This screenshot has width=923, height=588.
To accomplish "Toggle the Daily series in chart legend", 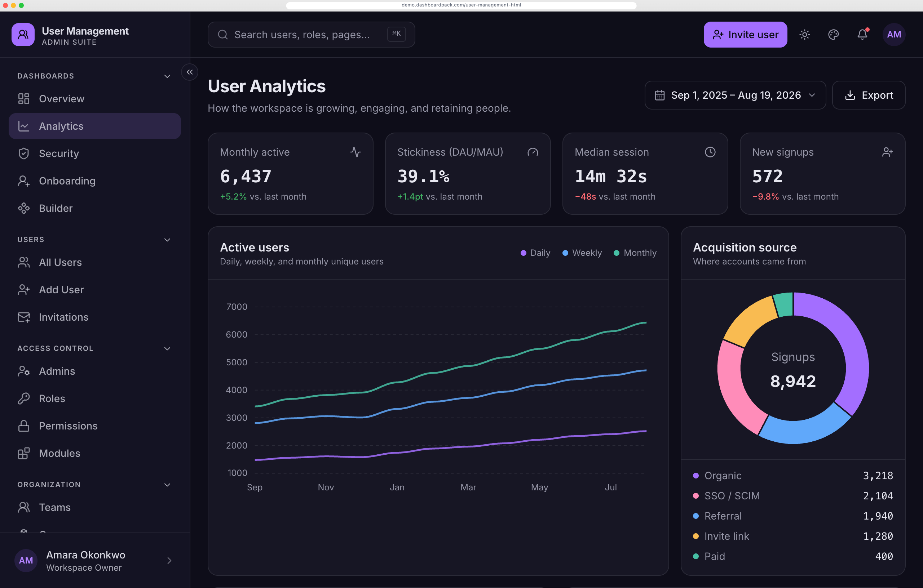I will pos(535,253).
